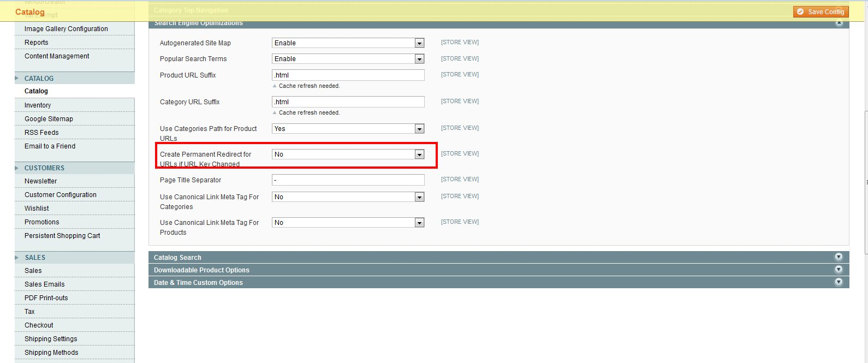This screenshot has width=868, height=363.
Task: Open the Autogenerated Site Map dropdown
Action: tap(348, 43)
